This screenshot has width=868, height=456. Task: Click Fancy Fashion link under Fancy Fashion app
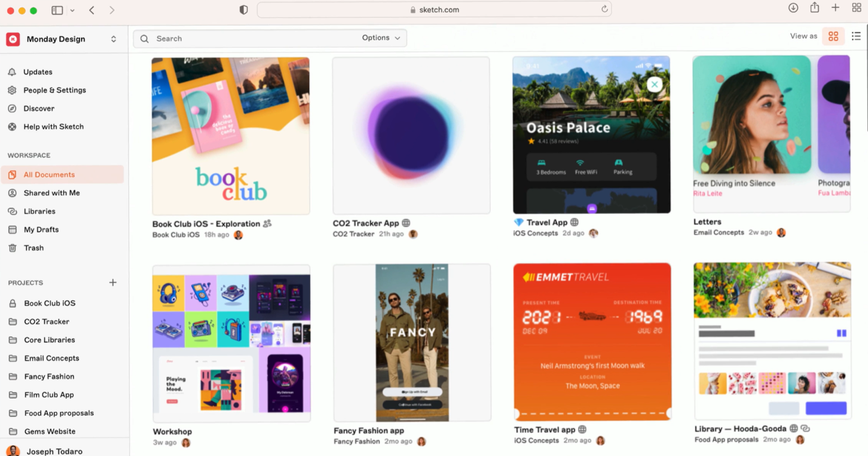[357, 442]
